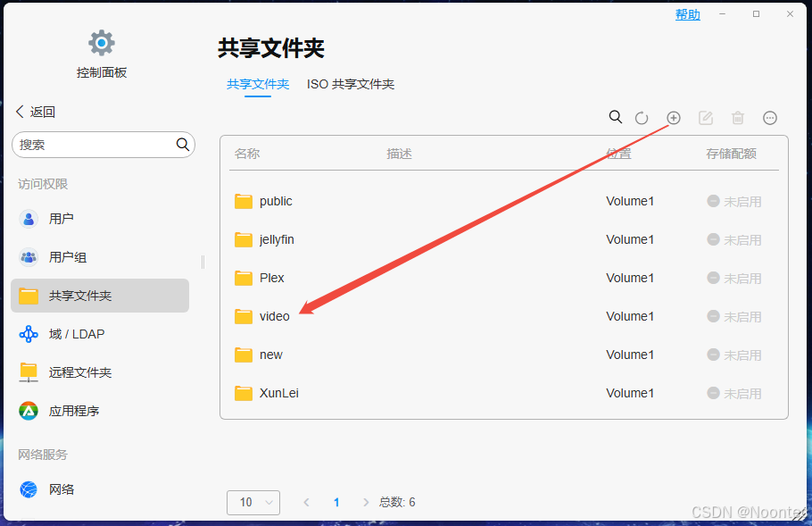Open the page size dropdown showing 10
The height and width of the screenshot is (526, 812).
[253, 502]
